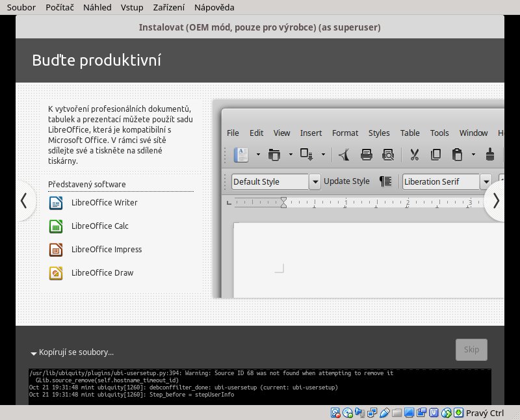Click the optical disc status icon
Viewport: 520px width, 420px height.
[348, 413]
